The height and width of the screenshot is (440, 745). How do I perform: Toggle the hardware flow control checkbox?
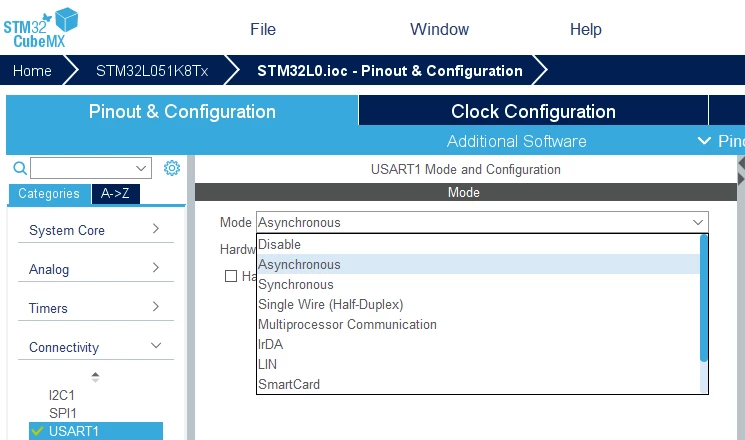coord(231,276)
